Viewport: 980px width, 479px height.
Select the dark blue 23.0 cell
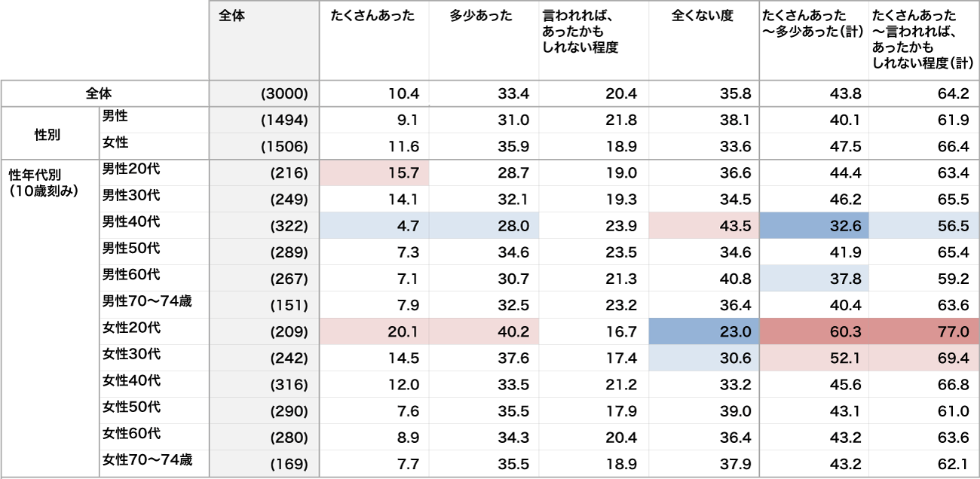point(703,332)
